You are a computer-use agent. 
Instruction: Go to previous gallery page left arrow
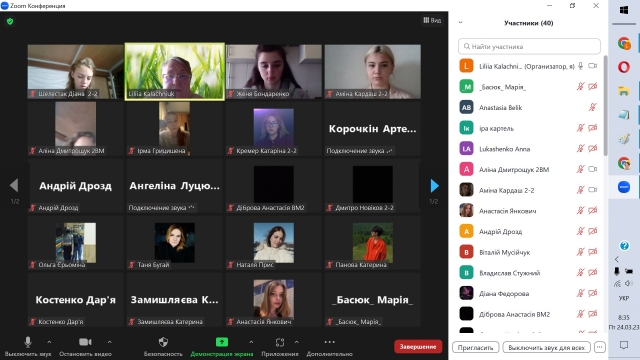pos(14,185)
